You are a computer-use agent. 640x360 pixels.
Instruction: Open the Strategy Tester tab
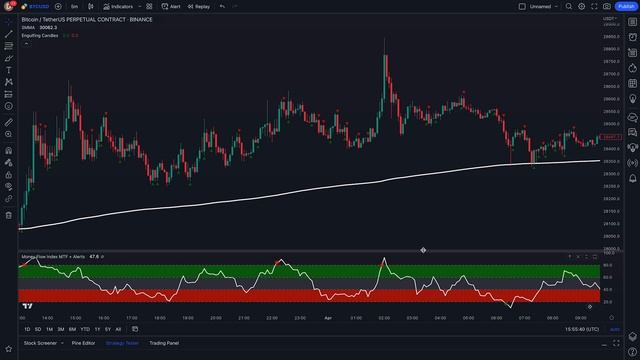tap(122, 343)
